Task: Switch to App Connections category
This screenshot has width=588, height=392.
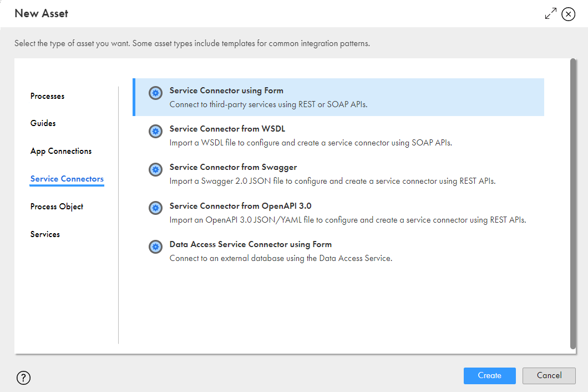Action: pos(61,151)
